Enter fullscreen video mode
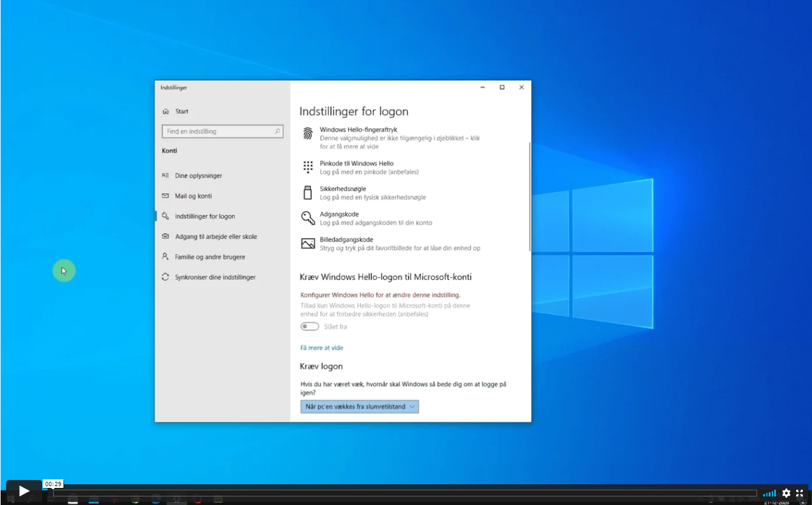This screenshot has height=505, width=812. (x=799, y=493)
